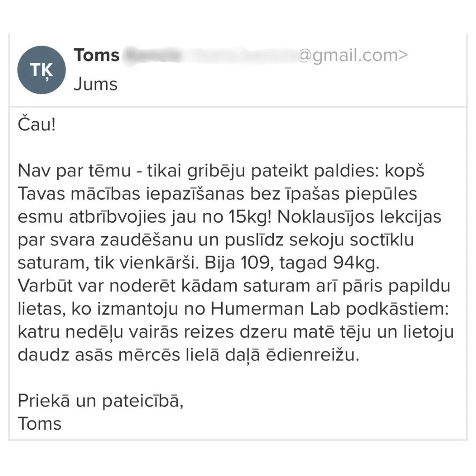Viewport: 476px width, 476px height.
Task: Click the TĶ sender avatar circle
Action: point(41,70)
